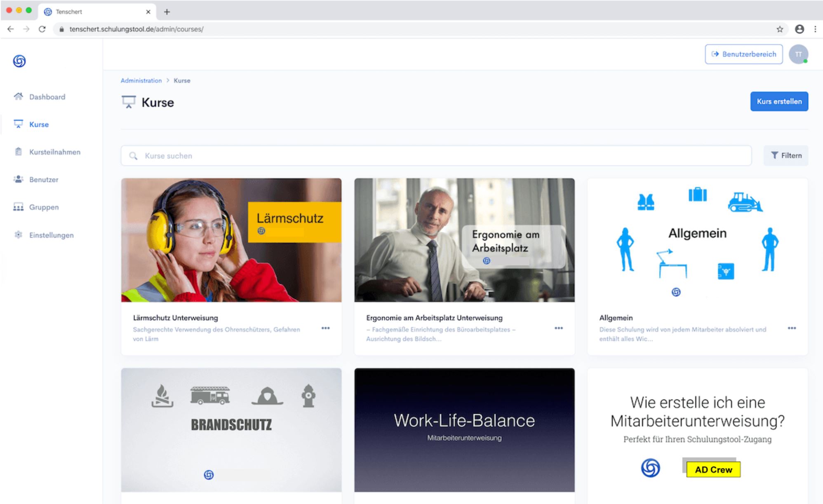Click the Kursteilnahmen clipboard icon
The image size is (823, 504).
pyautogui.click(x=18, y=152)
